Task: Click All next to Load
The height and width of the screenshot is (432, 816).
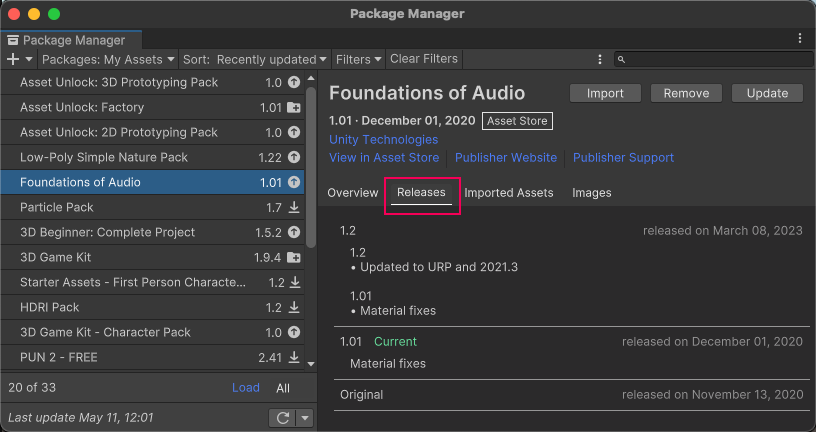Action: click(283, 388)
